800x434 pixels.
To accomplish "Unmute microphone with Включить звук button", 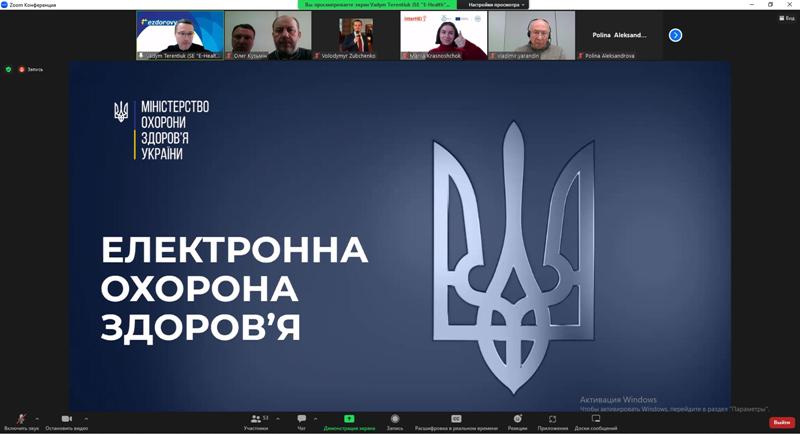I will coord(21,423).
